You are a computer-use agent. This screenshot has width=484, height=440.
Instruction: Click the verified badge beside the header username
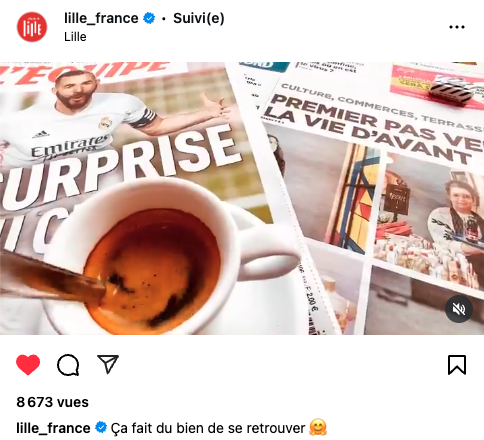coord(149,18)
